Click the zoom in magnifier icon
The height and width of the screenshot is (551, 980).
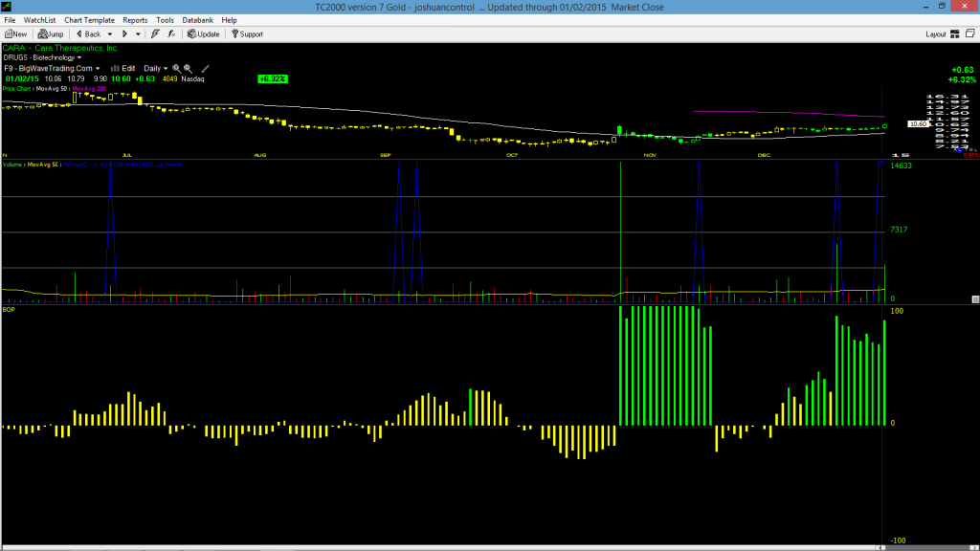click(176, 69)
